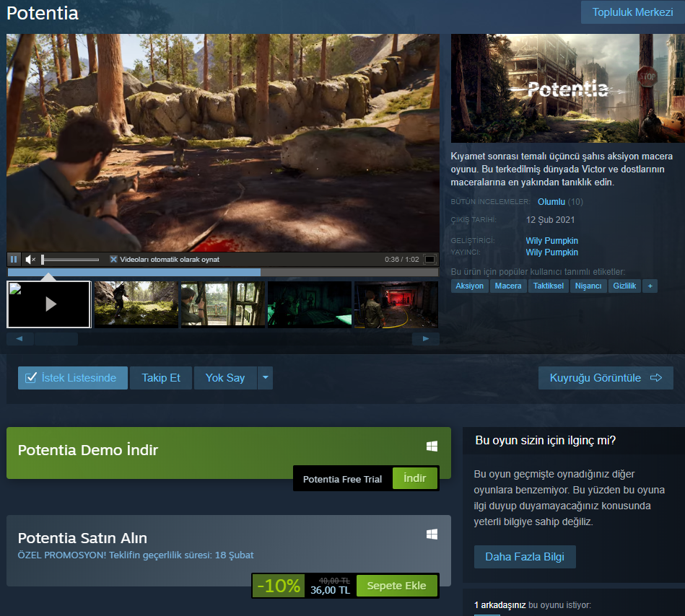
Task: Select the Macera tag
Action: coord(508,286)
